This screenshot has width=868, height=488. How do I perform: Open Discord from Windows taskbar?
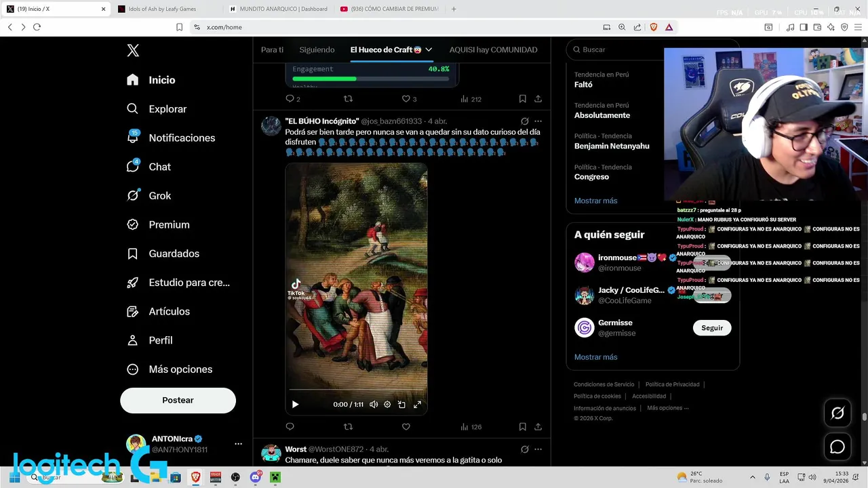[x=255, y=477]
